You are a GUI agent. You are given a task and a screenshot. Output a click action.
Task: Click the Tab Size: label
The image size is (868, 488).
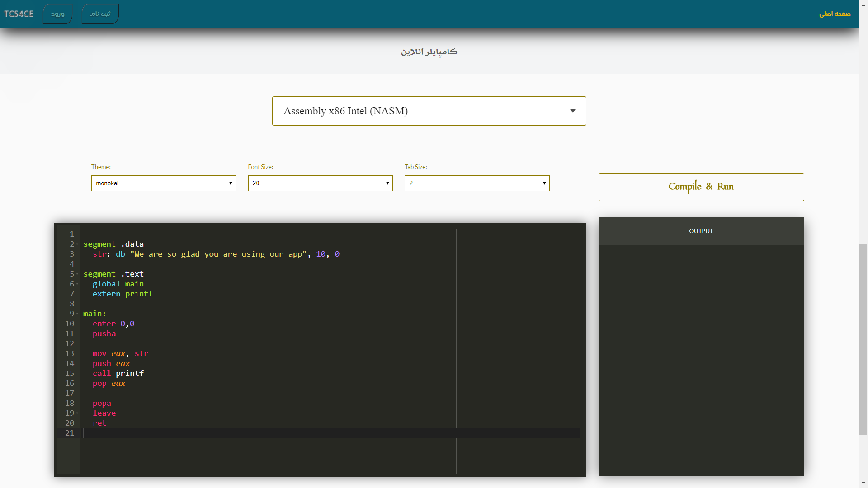click(416, 167)
